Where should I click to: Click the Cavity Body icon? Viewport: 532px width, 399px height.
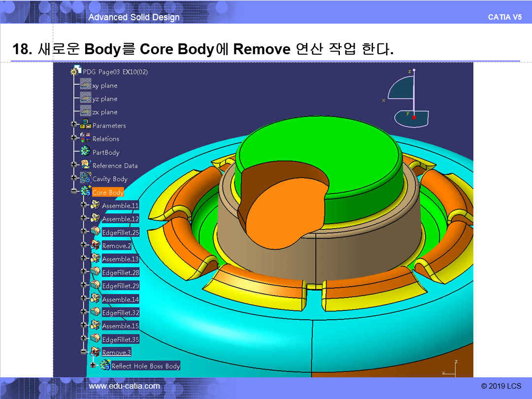click(x=86, y=178)
